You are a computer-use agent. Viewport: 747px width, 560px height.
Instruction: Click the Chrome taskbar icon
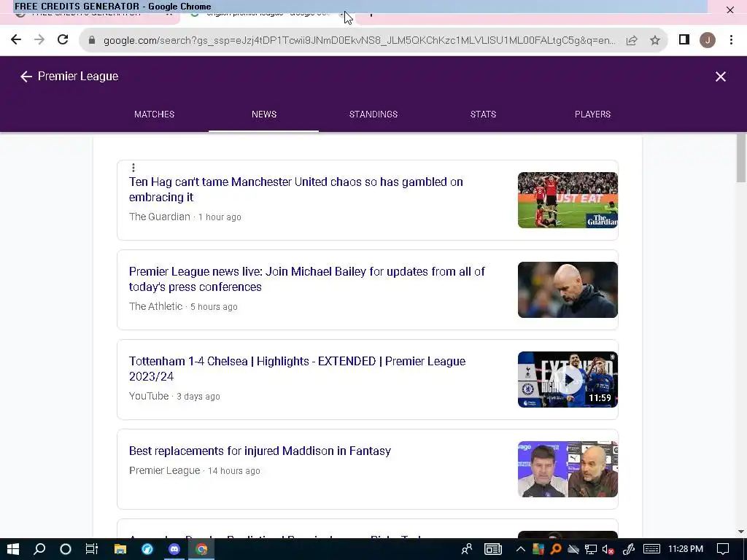201,549
